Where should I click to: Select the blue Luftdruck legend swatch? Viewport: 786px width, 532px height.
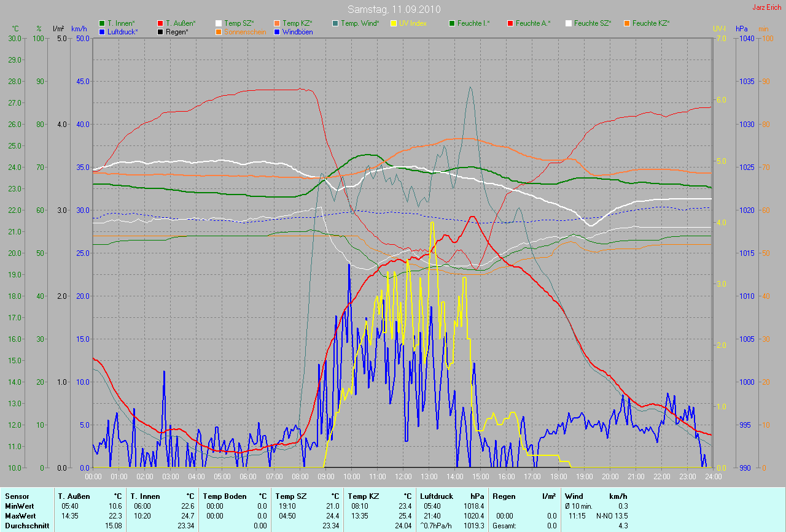(x=102, y=31)
